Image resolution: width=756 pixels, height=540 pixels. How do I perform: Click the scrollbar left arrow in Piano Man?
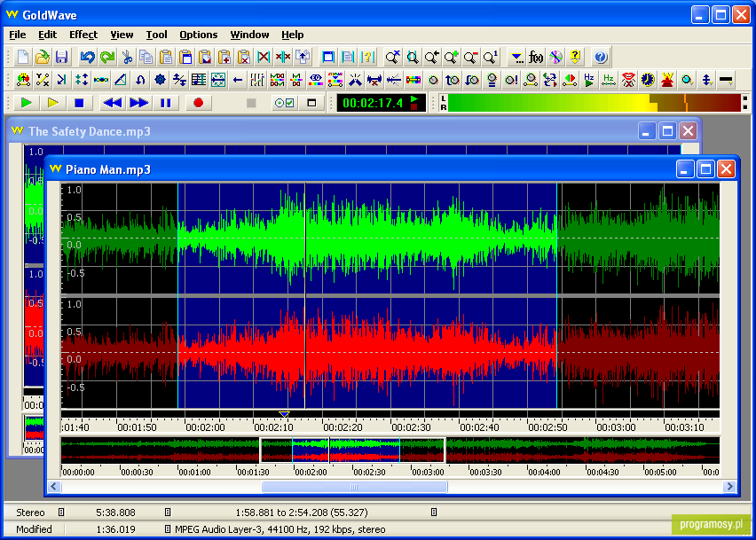coord(54,487)
